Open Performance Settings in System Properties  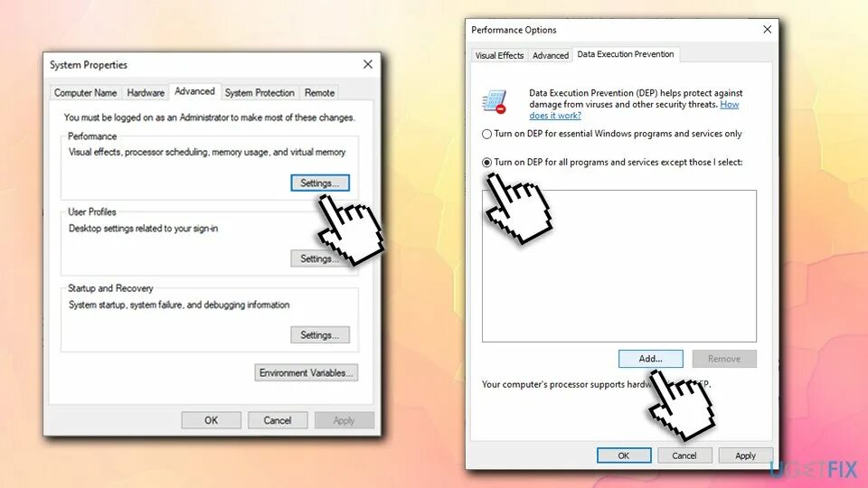(320, 183)
